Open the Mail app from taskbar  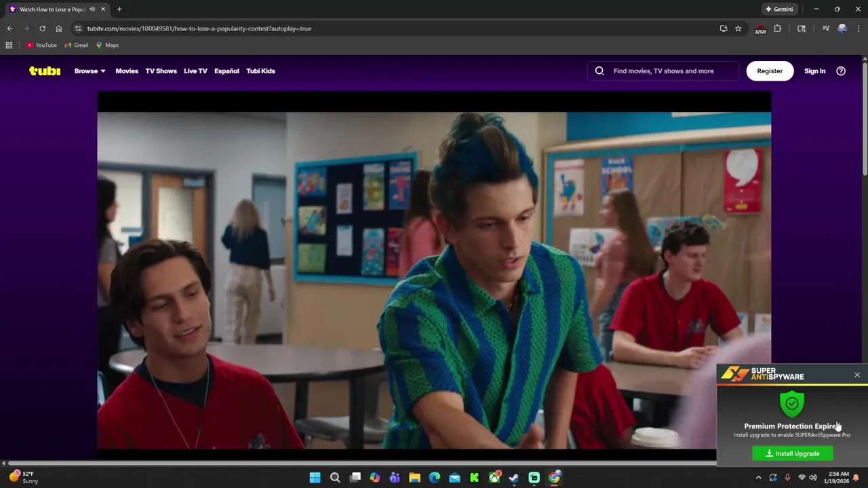pos(454,478)
